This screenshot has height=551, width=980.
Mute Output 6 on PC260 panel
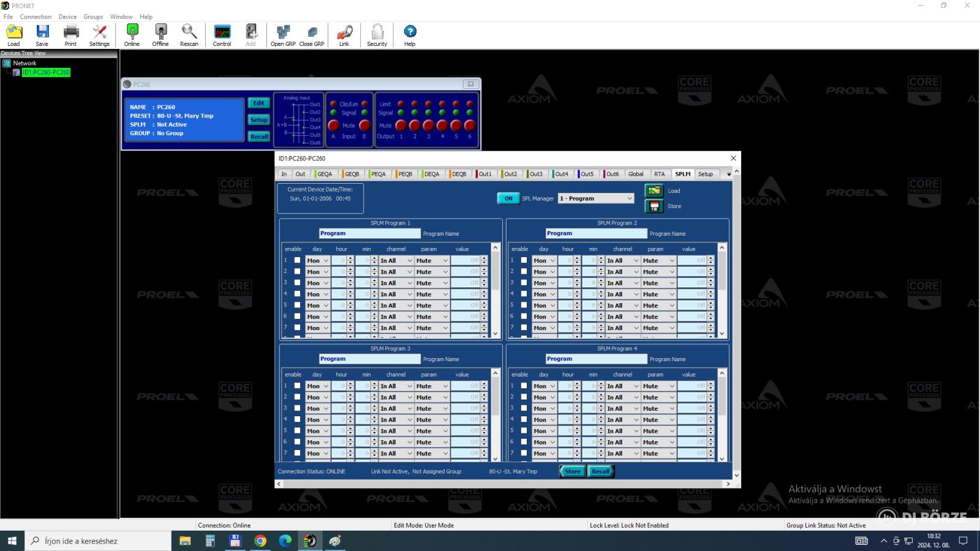470,125
